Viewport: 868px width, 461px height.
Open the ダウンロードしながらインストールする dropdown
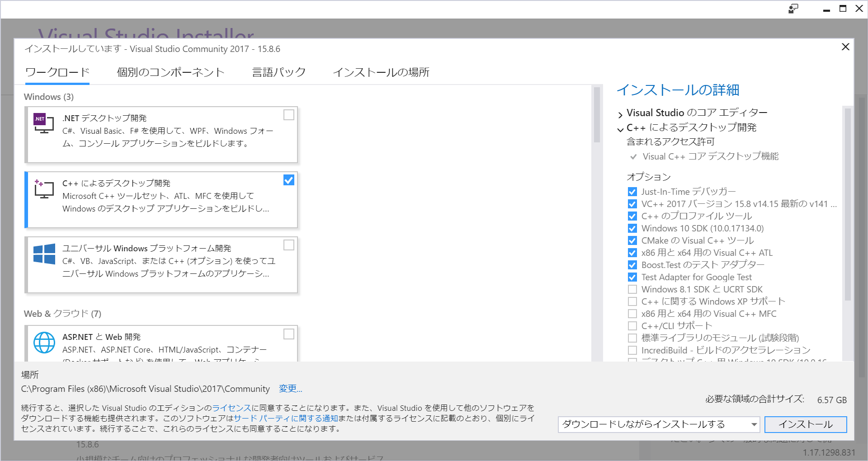click(x=658, y=424)
